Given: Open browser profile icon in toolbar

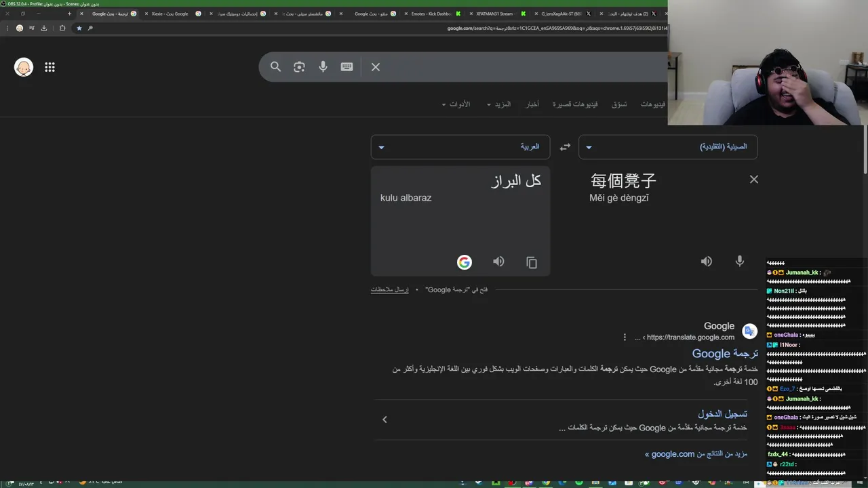Looking at the screenshot, I should point(20,28).
